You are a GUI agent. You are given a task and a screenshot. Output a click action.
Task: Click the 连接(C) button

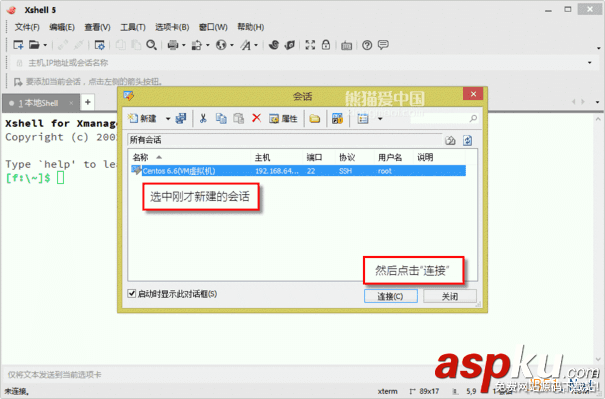tap(390, 296)
